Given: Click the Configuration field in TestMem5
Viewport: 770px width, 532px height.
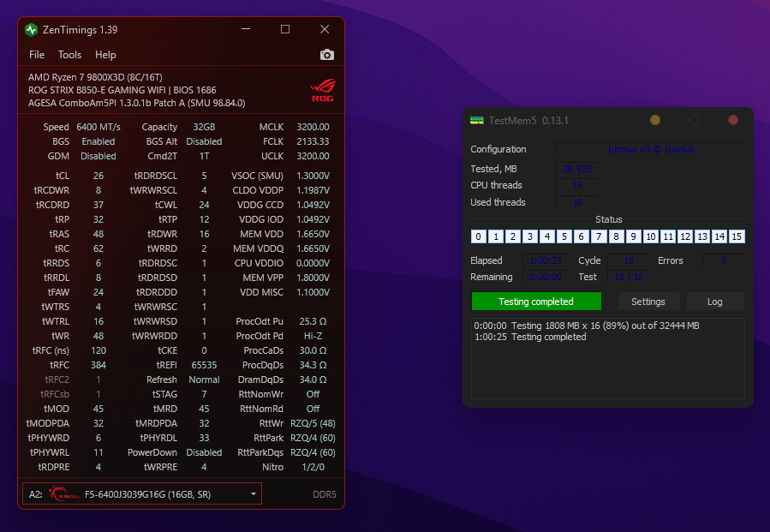Looking at the screenshot, I should (650, 149).
